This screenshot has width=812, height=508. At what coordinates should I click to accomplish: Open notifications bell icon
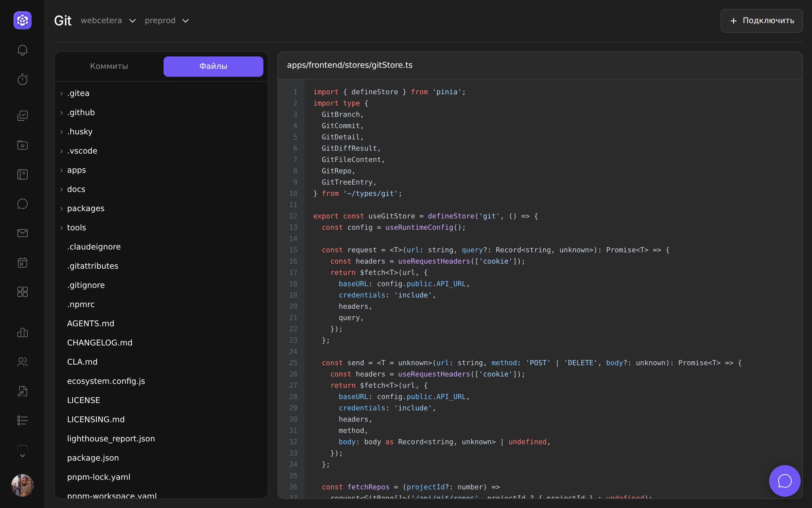pos(23,50)
